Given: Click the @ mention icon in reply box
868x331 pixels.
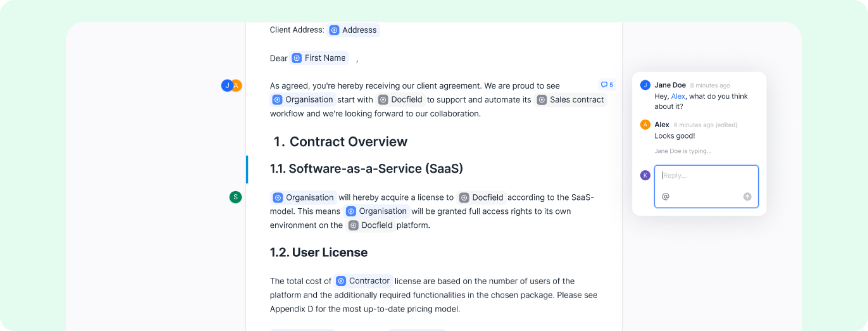Looking at the screenshot, I should pyautogui.click(x=665, y=196).
